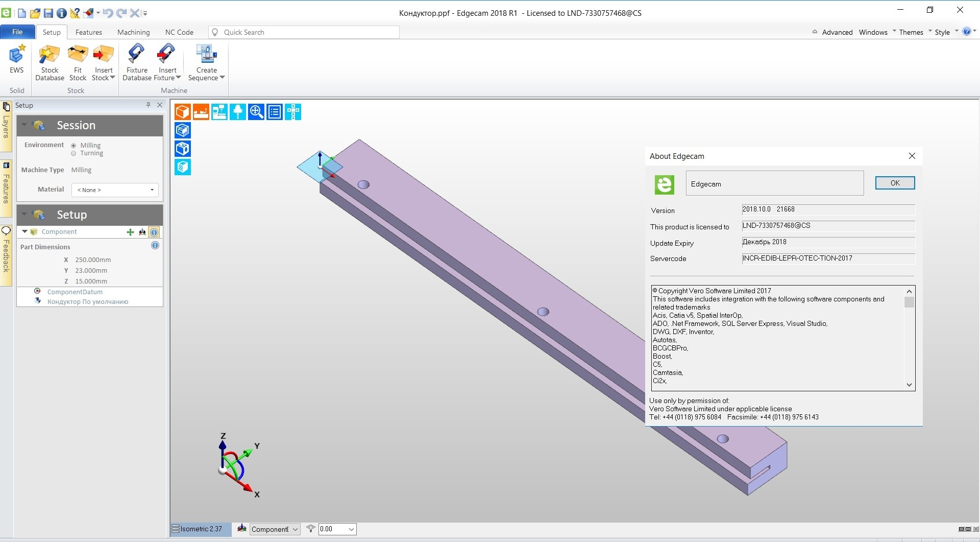Image resolution: width=980 pixels, height=542 pixels.
Task: Collapse the ribbon with the caret
Action: tap(815, 32)
